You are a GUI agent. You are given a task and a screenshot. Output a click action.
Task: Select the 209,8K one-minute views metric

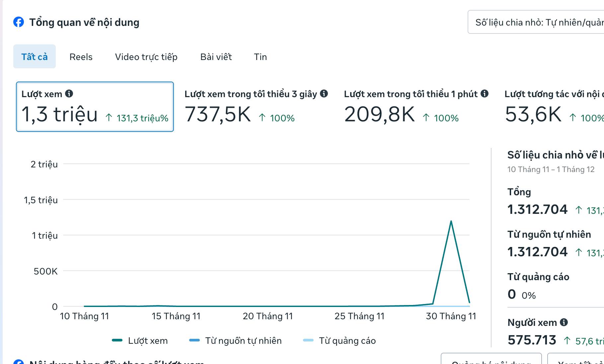[x=416, y=107]
